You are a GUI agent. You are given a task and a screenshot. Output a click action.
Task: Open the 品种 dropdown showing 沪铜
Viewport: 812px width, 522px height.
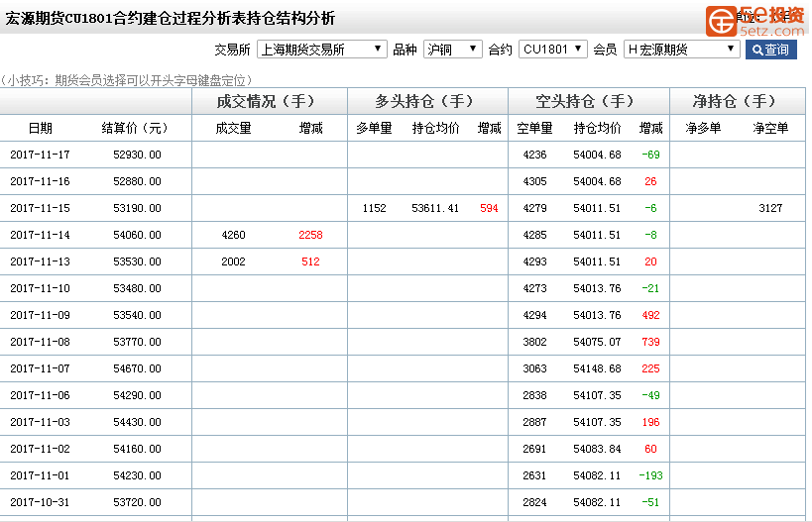coord(453,50)
